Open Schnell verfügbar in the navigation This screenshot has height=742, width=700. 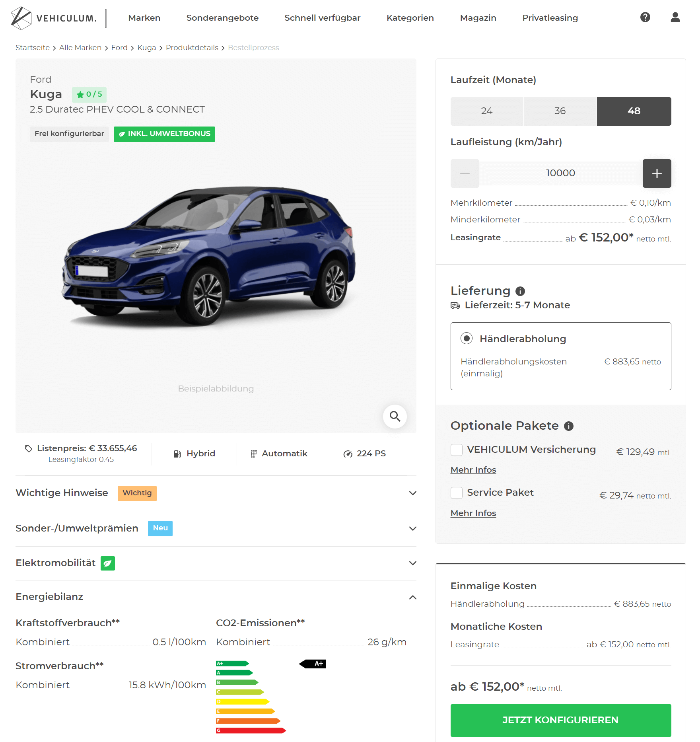[323, 18]
